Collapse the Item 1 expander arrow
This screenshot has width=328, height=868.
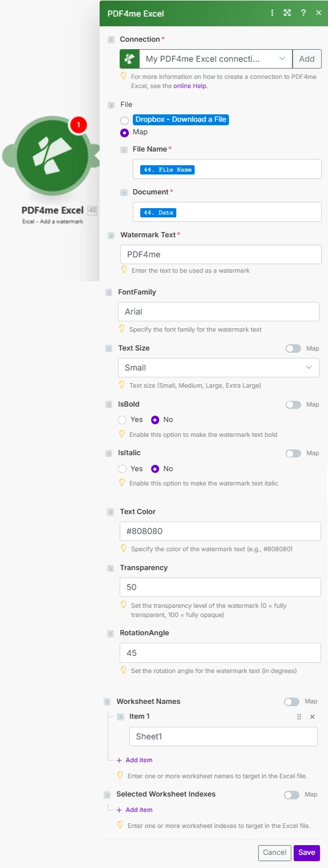tap(120, 716)
